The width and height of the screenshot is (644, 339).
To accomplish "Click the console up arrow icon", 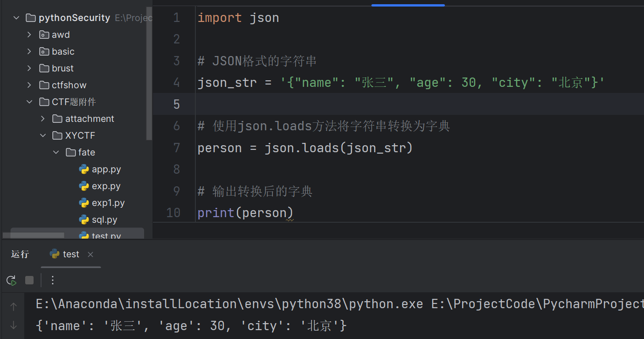I will point(14,307).
